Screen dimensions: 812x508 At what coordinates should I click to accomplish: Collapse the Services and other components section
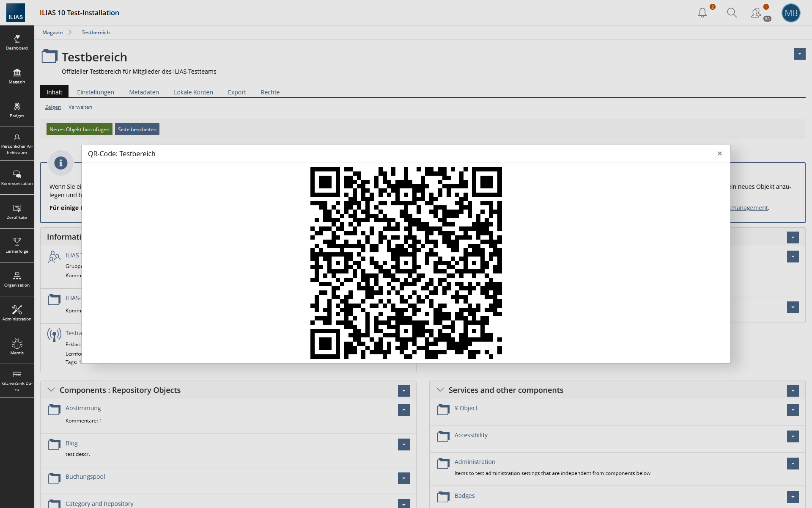[x=440, y=390]
